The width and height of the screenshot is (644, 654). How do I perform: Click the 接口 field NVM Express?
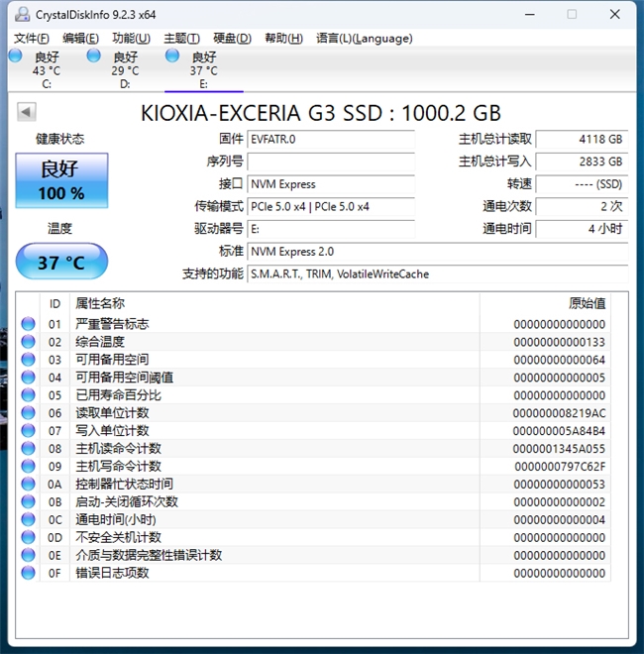pos(331,184)
